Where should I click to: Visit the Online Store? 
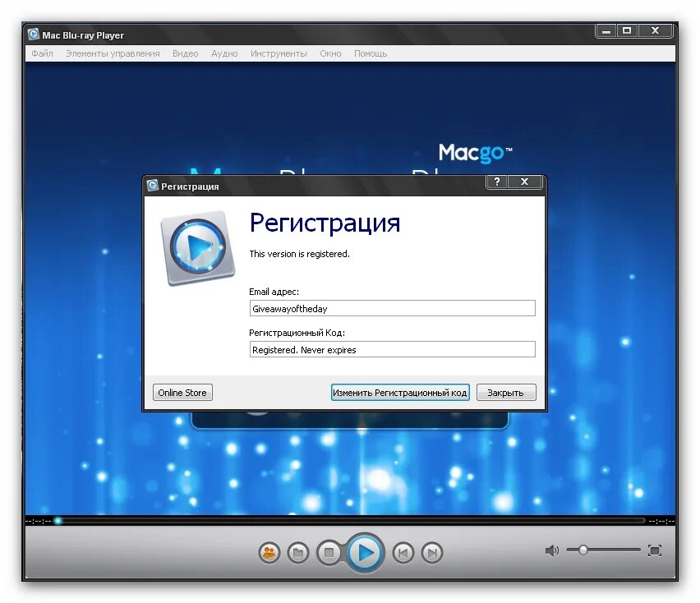tap(182, 392)
